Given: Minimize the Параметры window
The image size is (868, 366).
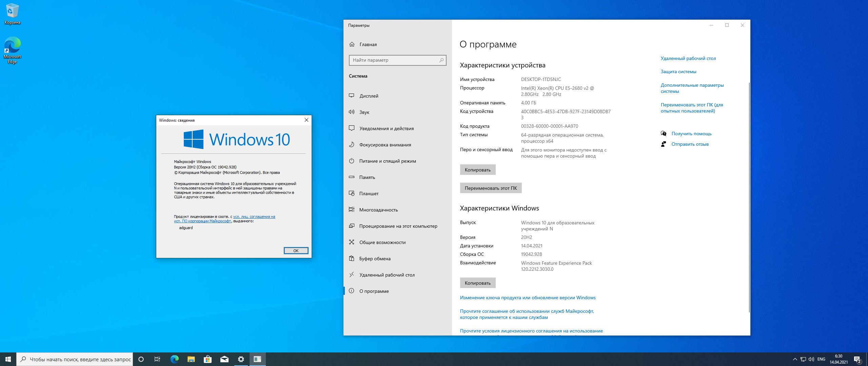Looking at the screenshot, I should point(711,25).
